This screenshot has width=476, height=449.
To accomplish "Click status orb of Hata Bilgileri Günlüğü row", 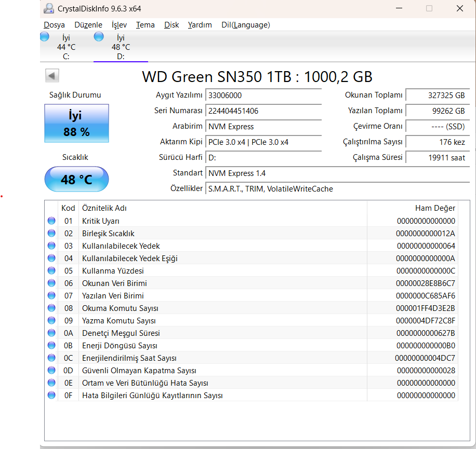I will pyautogui.click(x=51, y=395).
